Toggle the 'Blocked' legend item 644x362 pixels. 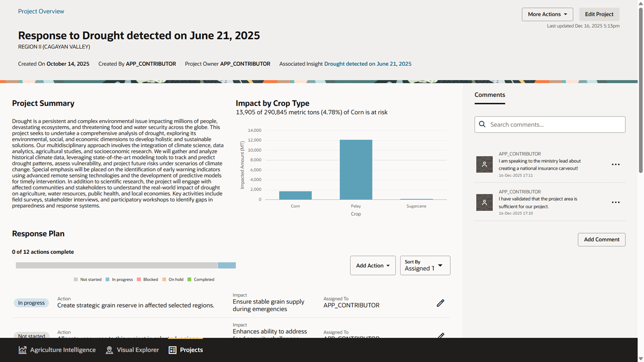click(147, 279)
